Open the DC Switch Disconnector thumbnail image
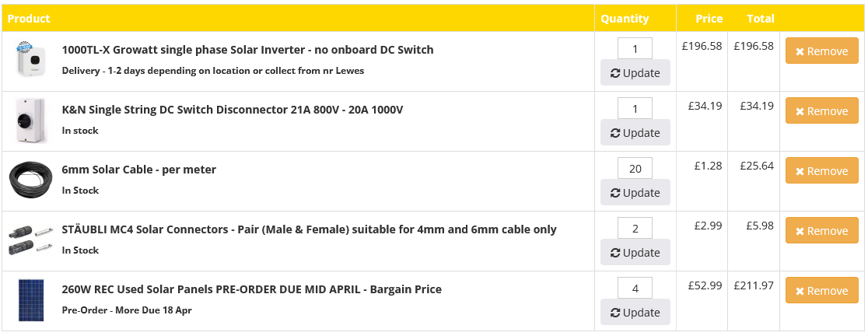868x336 pixels. (31, 121)
